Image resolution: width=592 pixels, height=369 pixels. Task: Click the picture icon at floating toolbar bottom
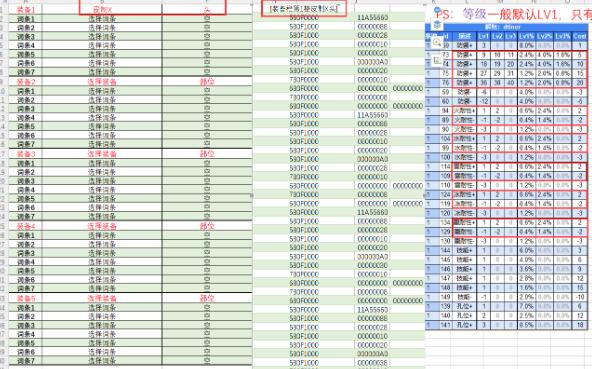tap(437, 60)
